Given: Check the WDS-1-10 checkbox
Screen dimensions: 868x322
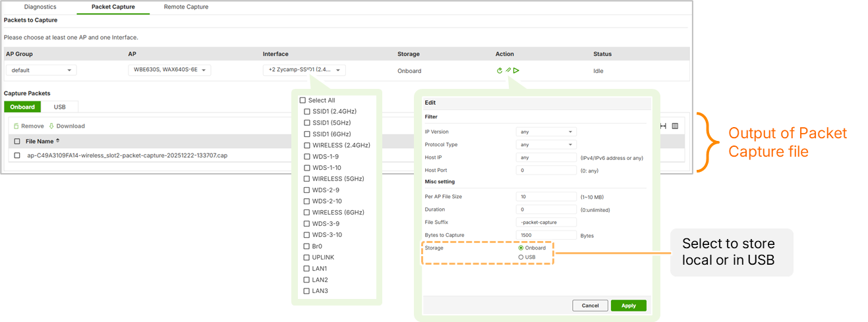Looking at the screenshot, I should (306, 167).
